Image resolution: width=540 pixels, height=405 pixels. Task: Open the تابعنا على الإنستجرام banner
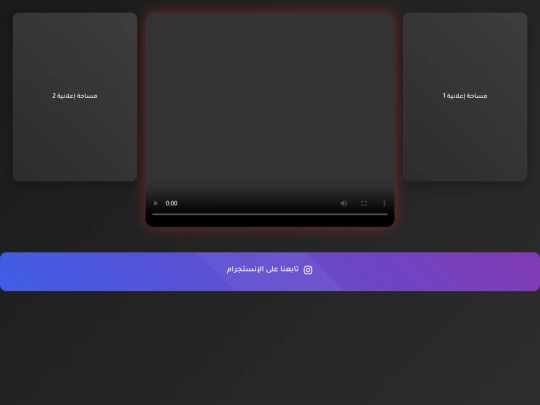click(270, 272)
